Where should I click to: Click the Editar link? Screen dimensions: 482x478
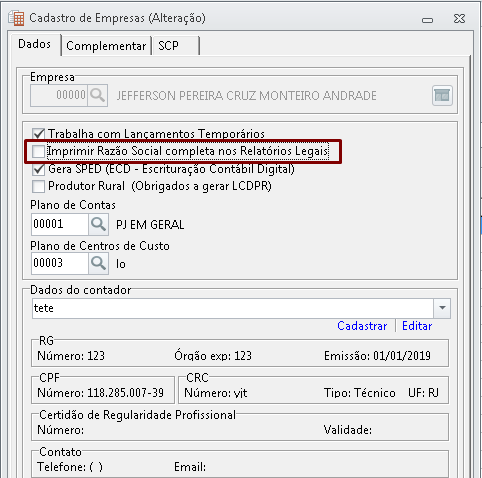417,326
